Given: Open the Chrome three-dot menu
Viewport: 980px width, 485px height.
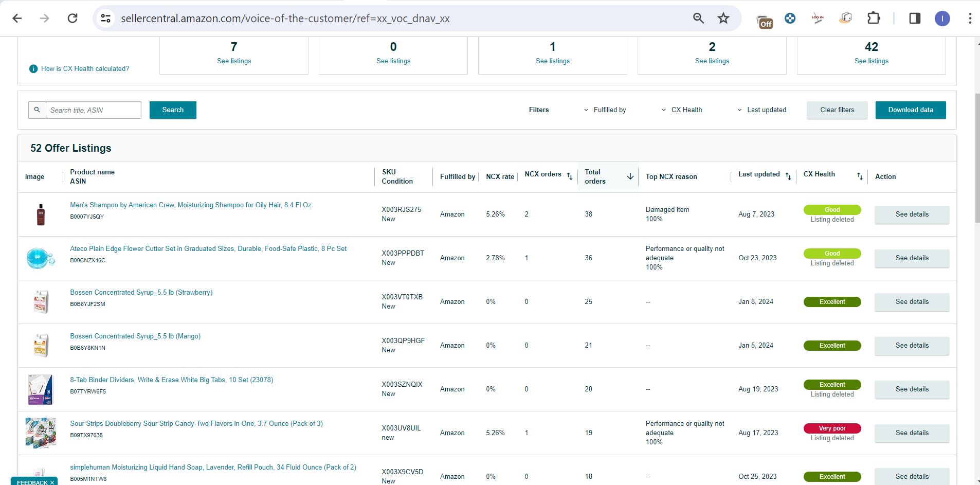Looking at the screenshot, I should coord(970,19).
